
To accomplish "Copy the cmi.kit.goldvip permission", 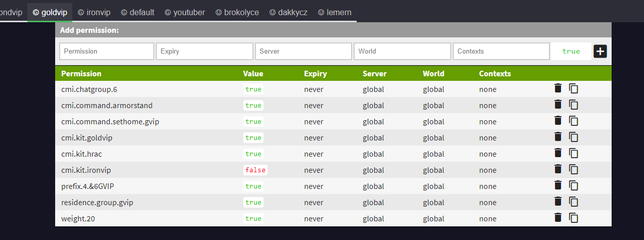I will pyautogui.click(x=573, y=137).
